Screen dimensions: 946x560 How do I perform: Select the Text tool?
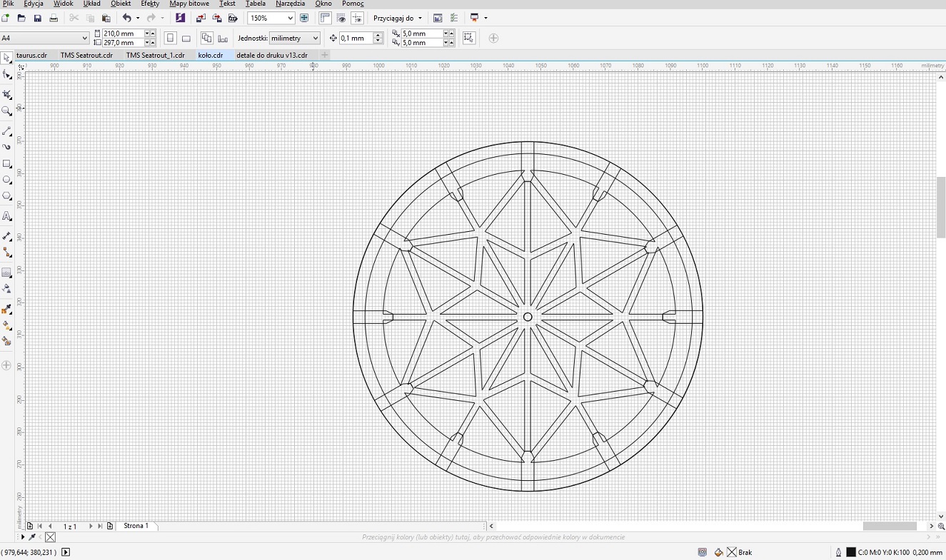point(7,216)
